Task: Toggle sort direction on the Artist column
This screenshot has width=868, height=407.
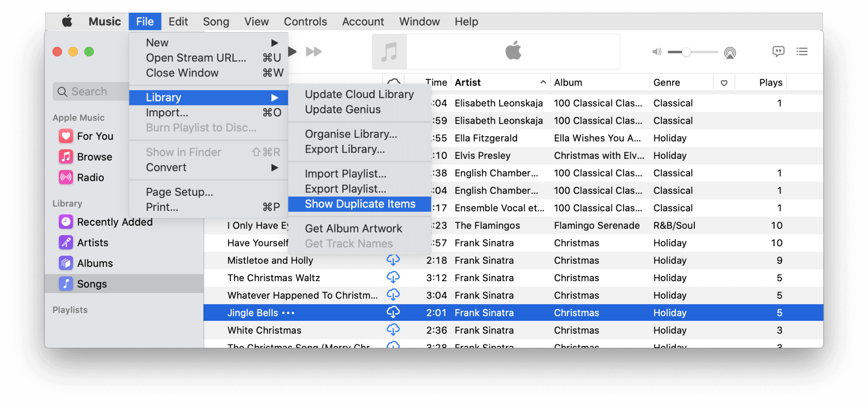Action: point(499,82)
